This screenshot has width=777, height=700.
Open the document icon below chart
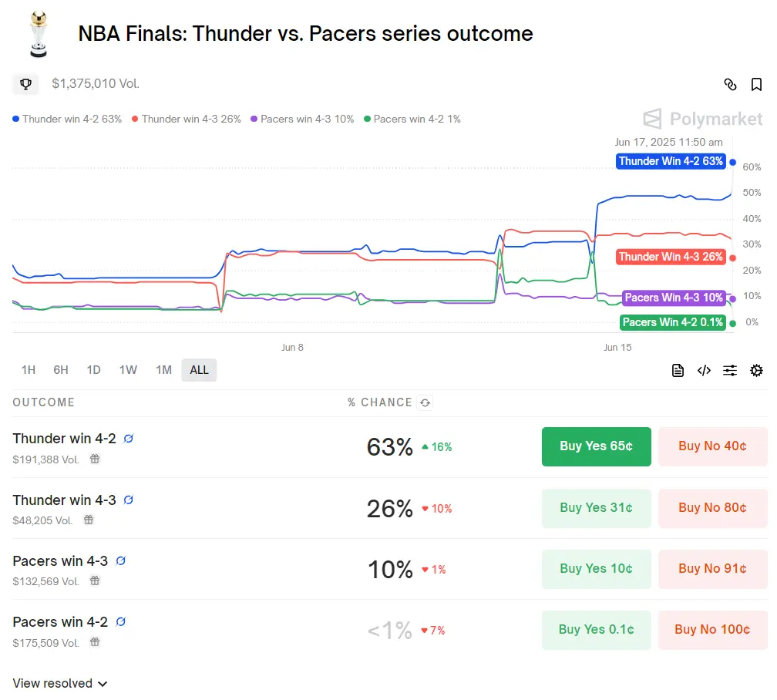pos(678,371)
